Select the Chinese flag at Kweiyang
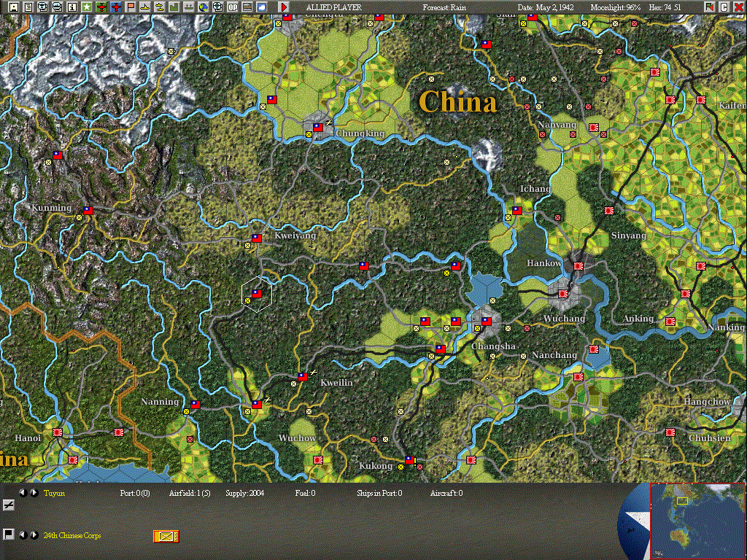The width and height of the screenshot is (747, 560). pos(256,238)
